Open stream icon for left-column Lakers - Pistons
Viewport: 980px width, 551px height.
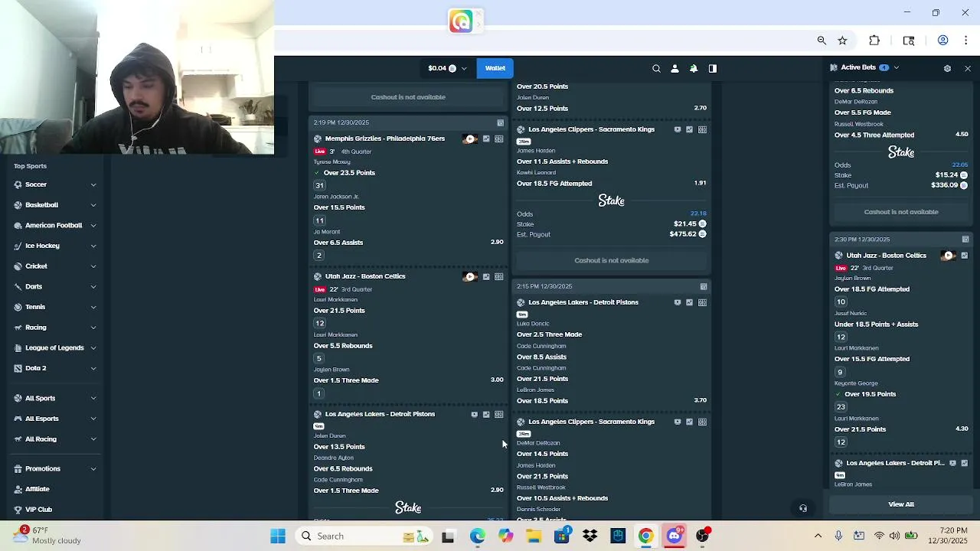(x=474, y=414)
